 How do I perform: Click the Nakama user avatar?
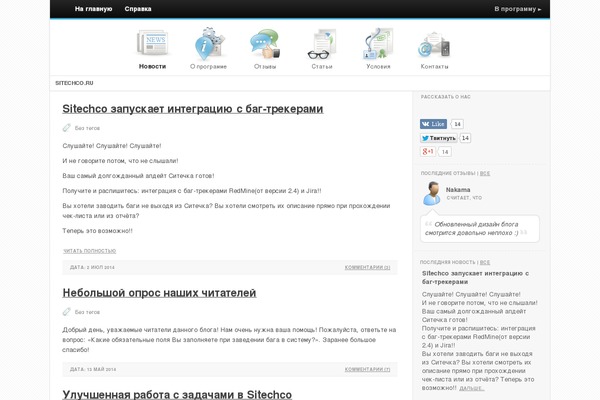point(432,193)
